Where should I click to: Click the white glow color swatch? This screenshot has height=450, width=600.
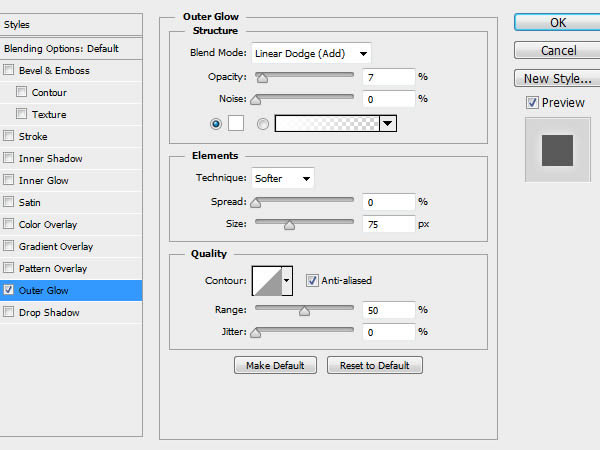click(x=236, y=124)
